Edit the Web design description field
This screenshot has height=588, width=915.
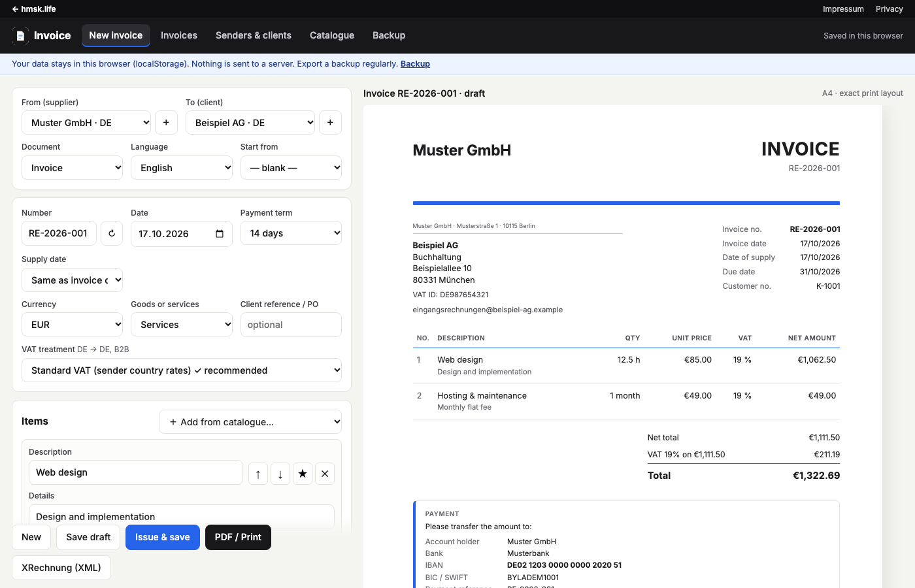pos(136,472)
